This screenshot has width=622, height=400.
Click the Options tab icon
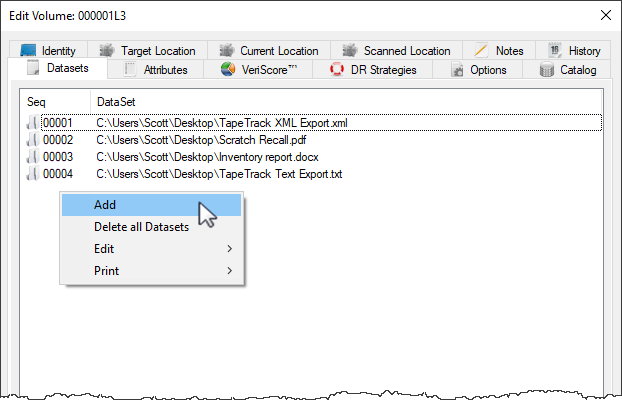point(457,70)
